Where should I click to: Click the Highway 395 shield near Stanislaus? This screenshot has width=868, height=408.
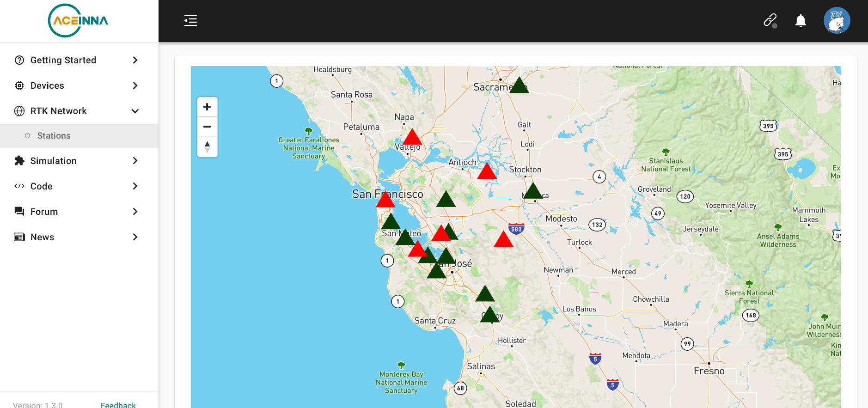click(782, 154)
